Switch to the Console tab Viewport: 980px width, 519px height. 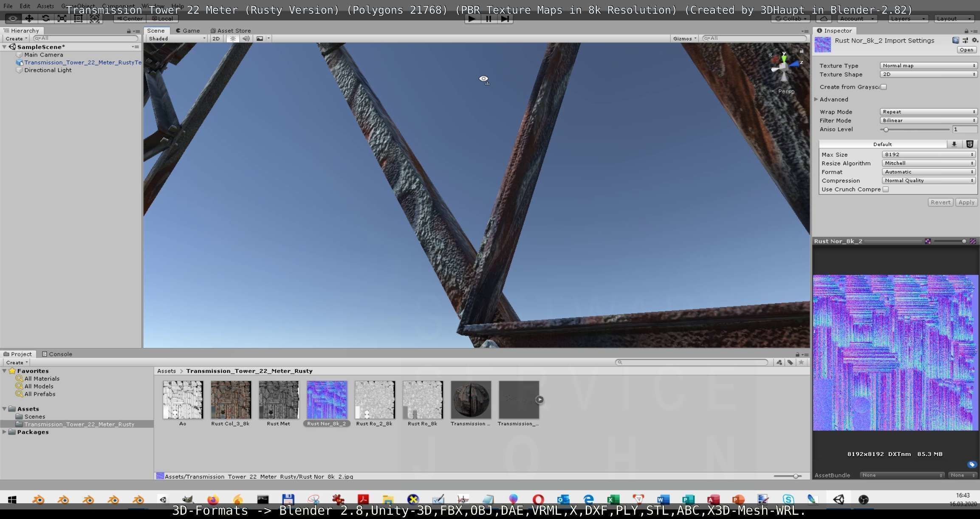point(57,354)
